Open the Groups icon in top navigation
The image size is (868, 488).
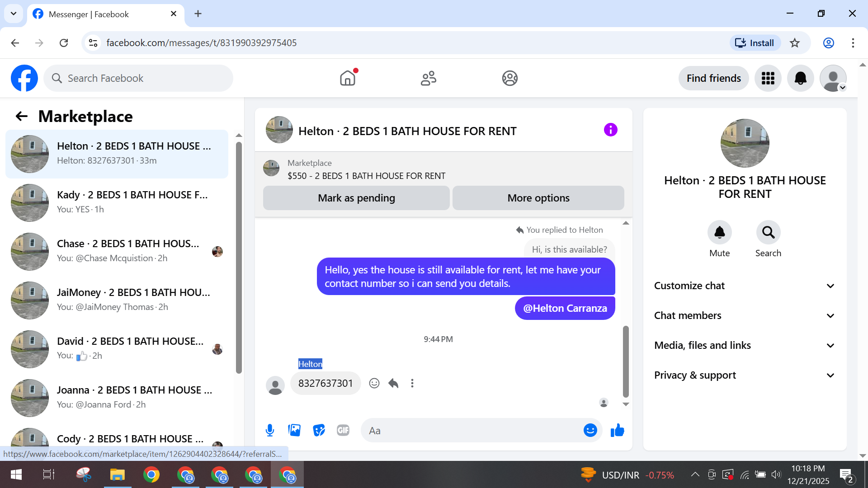pos(510,78)
